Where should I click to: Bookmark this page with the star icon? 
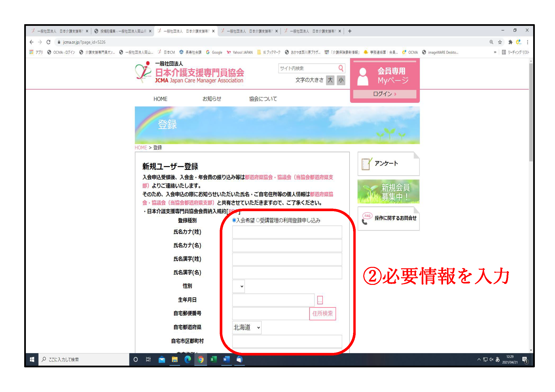point(500,42)
